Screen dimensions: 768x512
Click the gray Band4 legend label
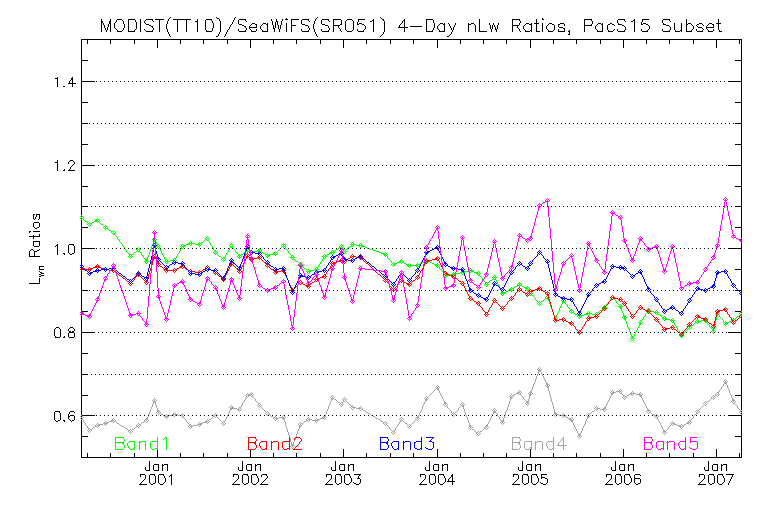(x=539, y=444)
